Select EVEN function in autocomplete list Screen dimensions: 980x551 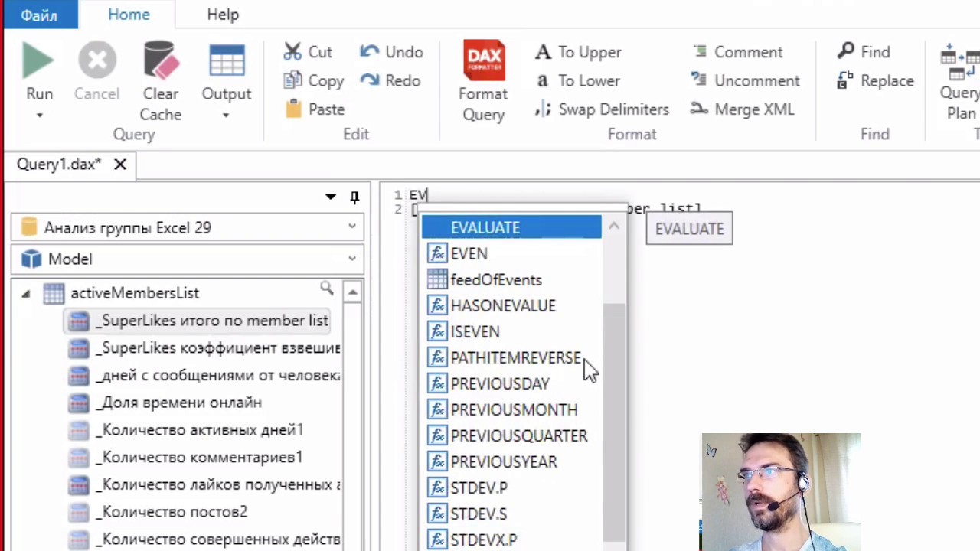pyautogui.click(x=511, y=253)
